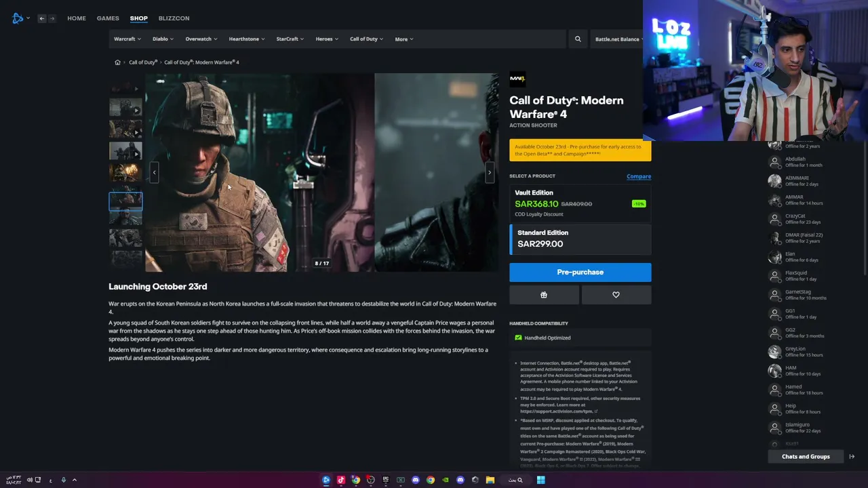Show the next gallery image
This screenshot has height=488, width=868.
(490, 172)
